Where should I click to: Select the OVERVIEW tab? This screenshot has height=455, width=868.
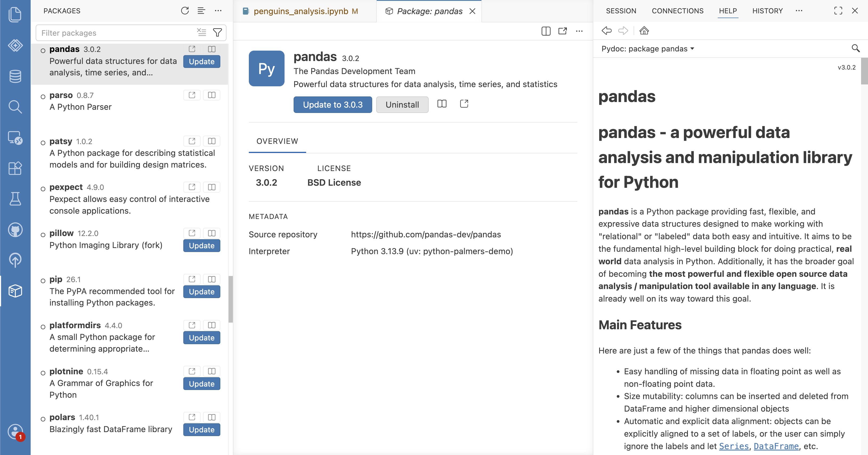[277, 141]
